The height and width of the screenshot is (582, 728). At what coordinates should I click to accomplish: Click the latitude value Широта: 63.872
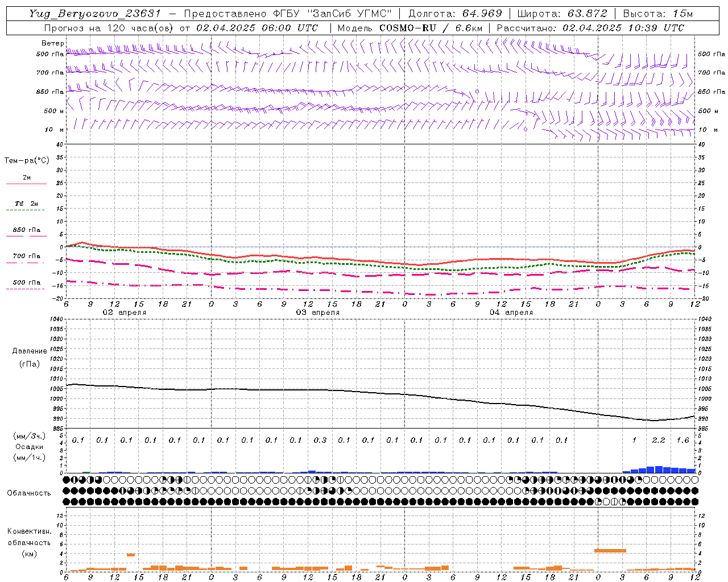pyautogui.click(x=562, y=14)
